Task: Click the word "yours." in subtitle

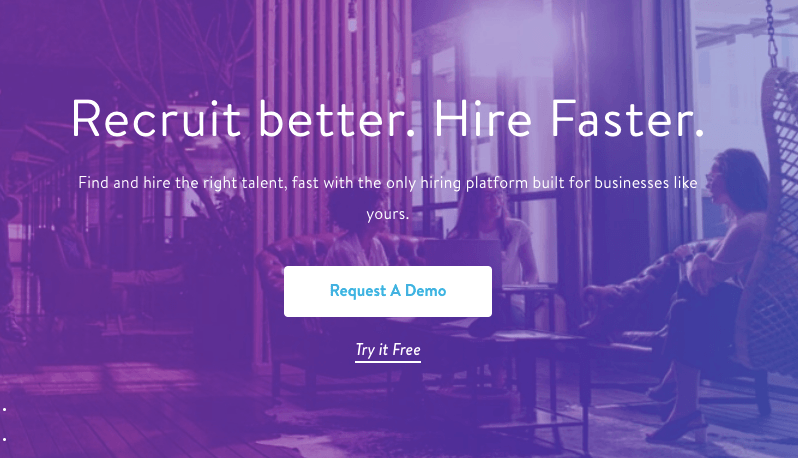Action: click(x=388, y=214)
